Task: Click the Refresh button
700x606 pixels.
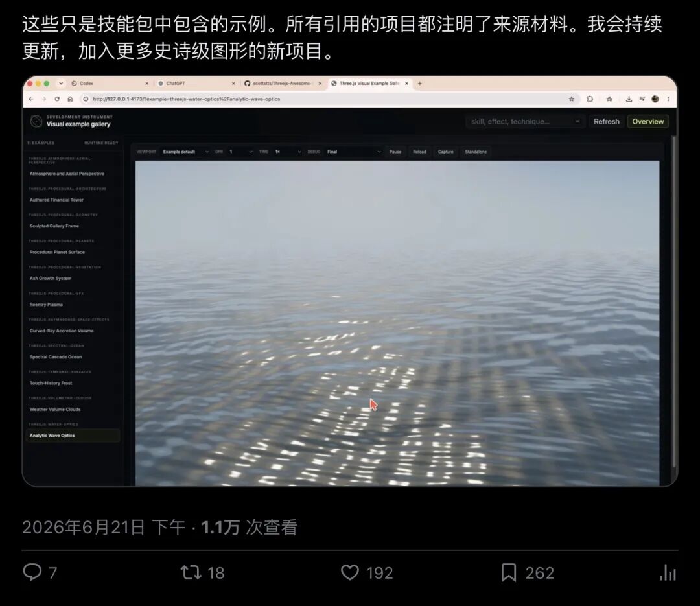Action: (606, 121)
